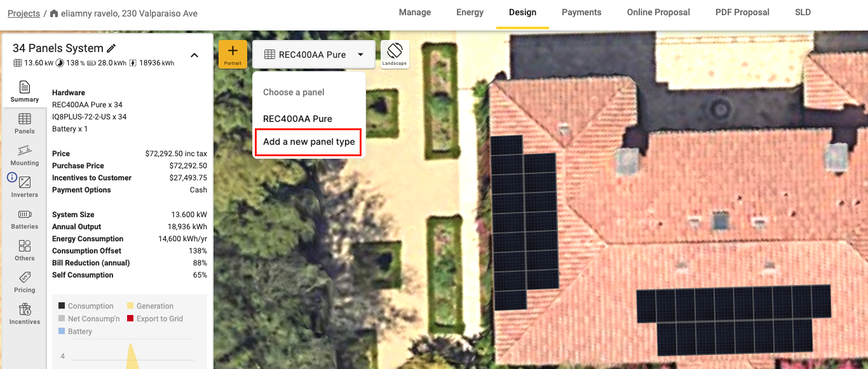The height and width of the screenshot is (369, 868).
Task: Open the REC400AA Pure panel dropdown
Action: pyautogui.click(x=315, y=55)
